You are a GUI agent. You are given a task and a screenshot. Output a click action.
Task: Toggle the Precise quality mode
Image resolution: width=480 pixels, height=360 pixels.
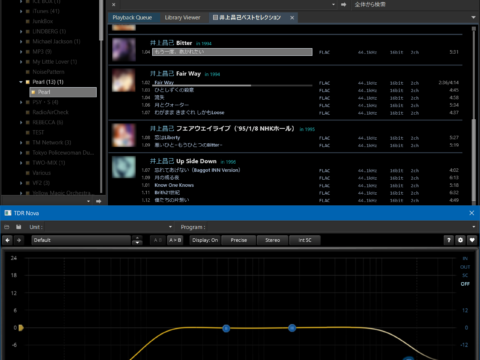[x=239, y=240]
